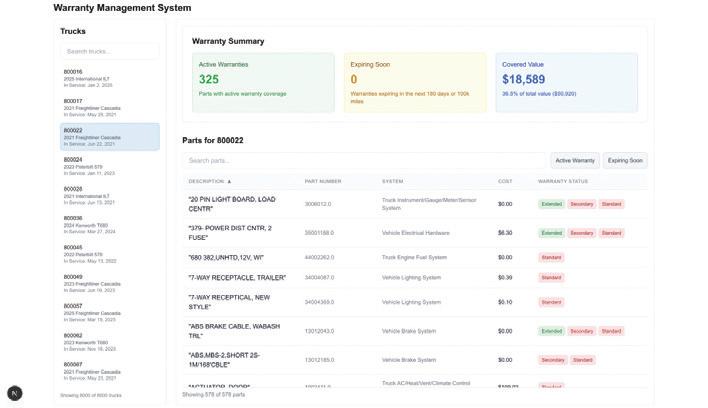Sort parts by the Cost column

[505, 181]
